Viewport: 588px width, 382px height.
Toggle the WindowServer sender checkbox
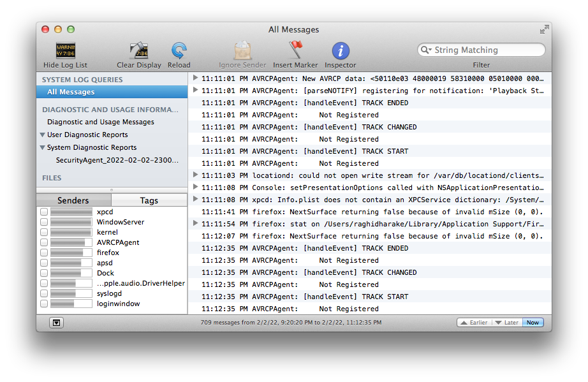click(x=44, y=222)
